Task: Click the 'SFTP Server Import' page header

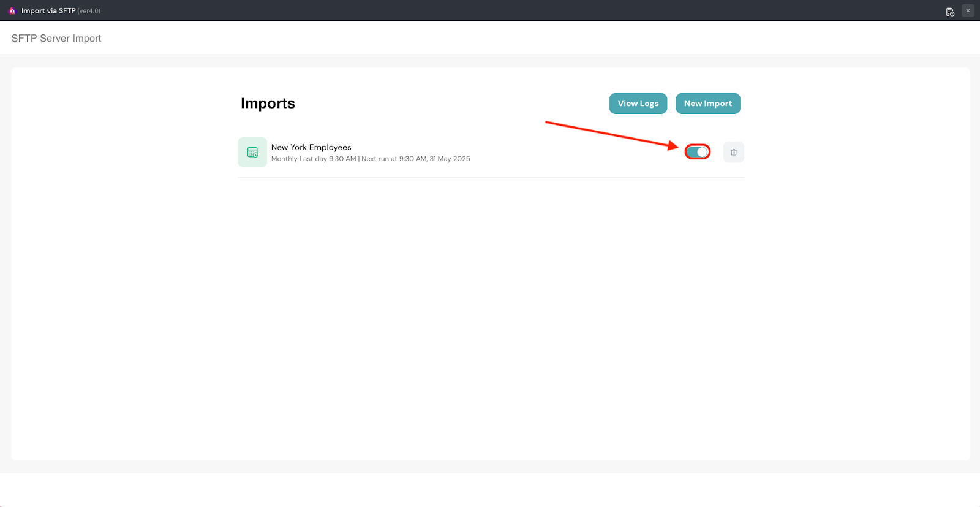Action: tap(56, 38)
